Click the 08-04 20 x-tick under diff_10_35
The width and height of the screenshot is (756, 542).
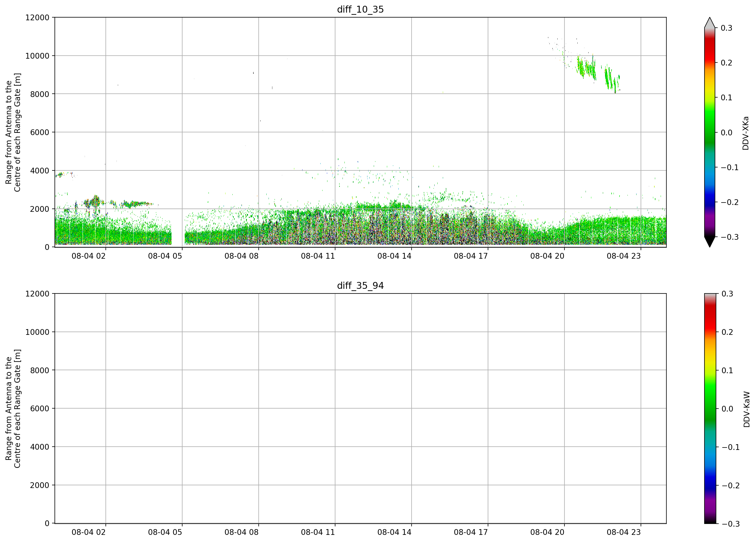click(x=547, y=256)
